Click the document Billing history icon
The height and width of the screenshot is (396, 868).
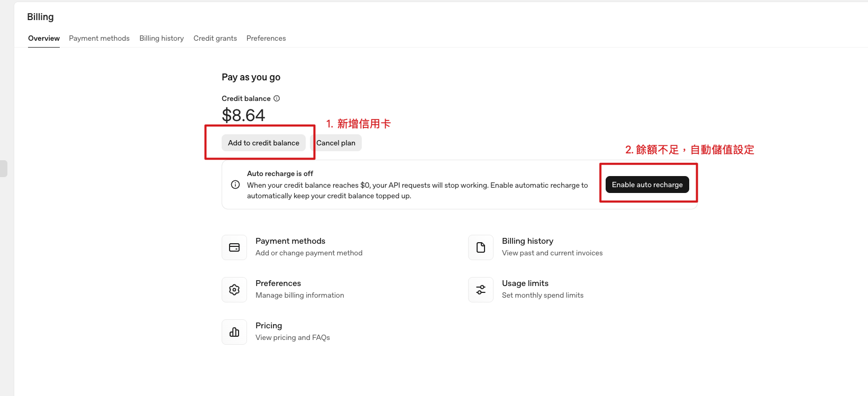[x=481, y=247]
